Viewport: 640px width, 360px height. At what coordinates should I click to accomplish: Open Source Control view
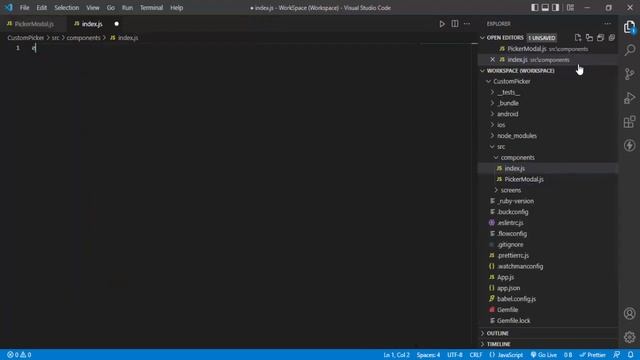pos(629,74)
